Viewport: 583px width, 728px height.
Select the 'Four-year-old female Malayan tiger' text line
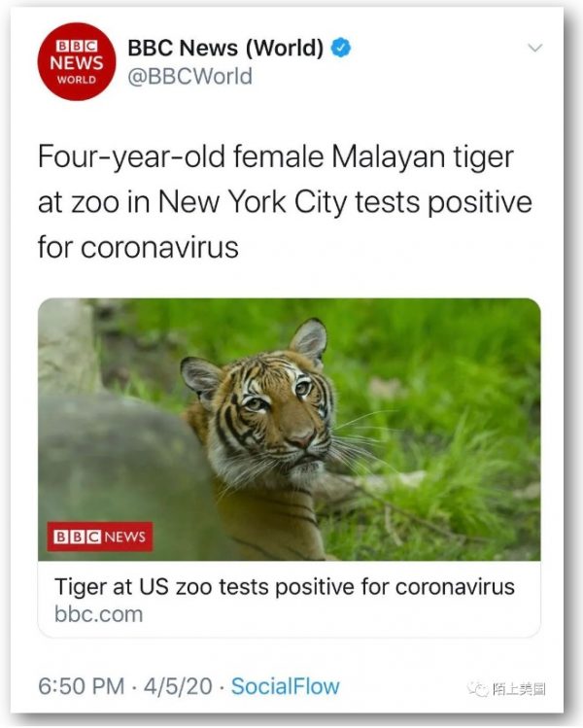(x=276, y=157)
